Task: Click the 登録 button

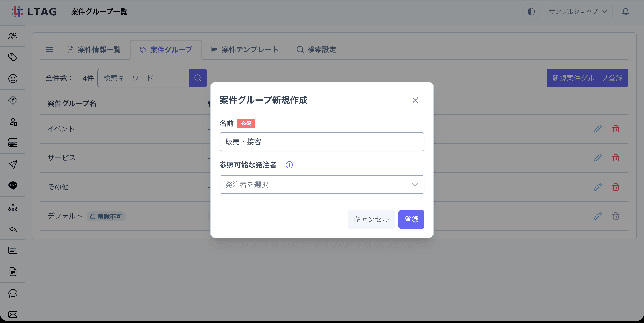Action: [411, 219]
